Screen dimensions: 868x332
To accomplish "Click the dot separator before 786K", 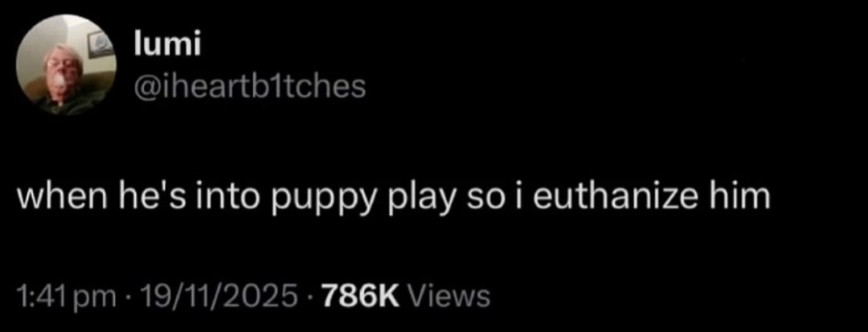I will click(x=309, y=297).
